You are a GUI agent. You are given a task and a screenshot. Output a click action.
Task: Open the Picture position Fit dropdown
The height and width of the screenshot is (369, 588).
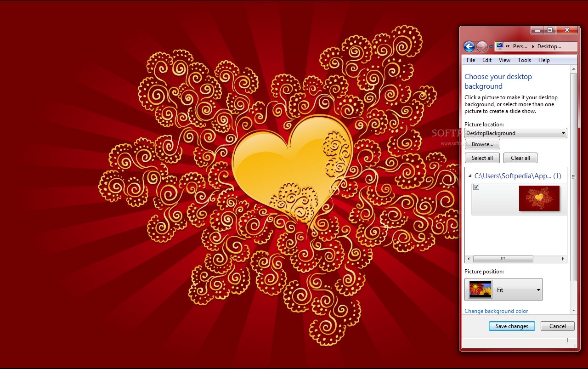pos(503,290)
